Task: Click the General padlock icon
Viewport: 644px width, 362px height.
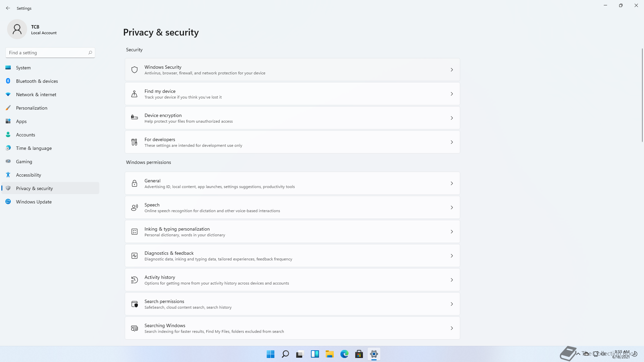Action: (x=135, y=183)
